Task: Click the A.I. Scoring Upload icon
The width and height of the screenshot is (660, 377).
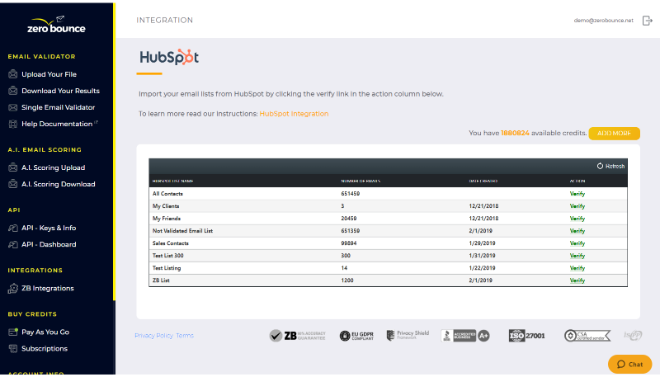Action: pos(13,167)
